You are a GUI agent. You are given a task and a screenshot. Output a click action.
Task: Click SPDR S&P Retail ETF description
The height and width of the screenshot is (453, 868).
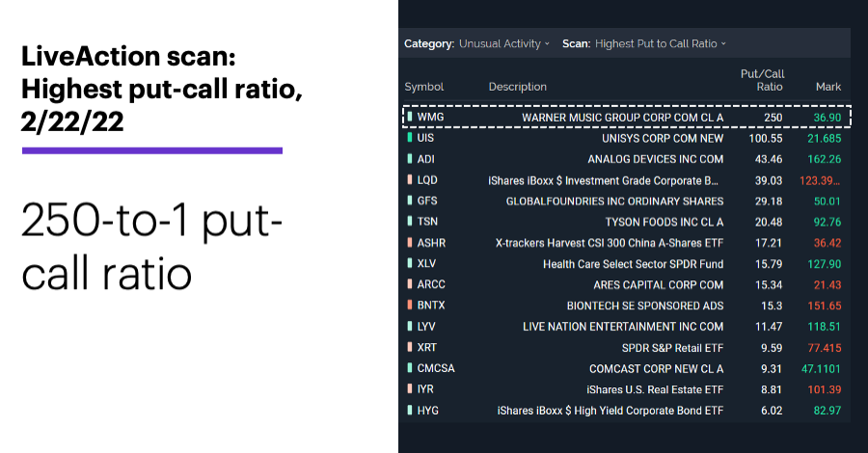coord(672,348)
